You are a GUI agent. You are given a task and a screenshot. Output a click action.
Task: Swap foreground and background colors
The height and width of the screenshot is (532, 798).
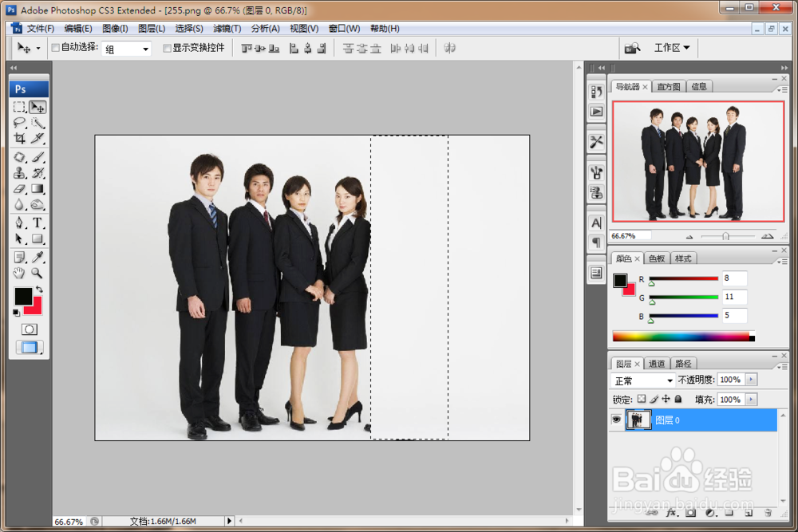click(39, 290)
